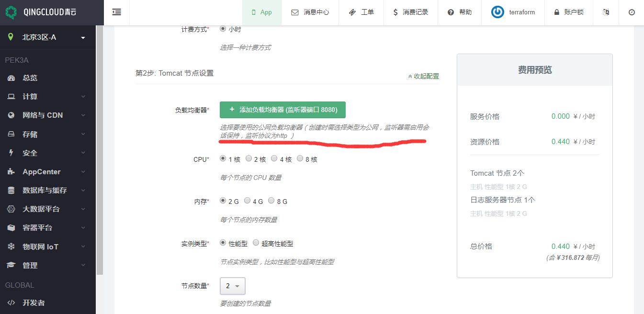Viewport: 644px width, 314px height.
Task: Toggle sidebar with hamburger menu icon
Action: (116, 12)
